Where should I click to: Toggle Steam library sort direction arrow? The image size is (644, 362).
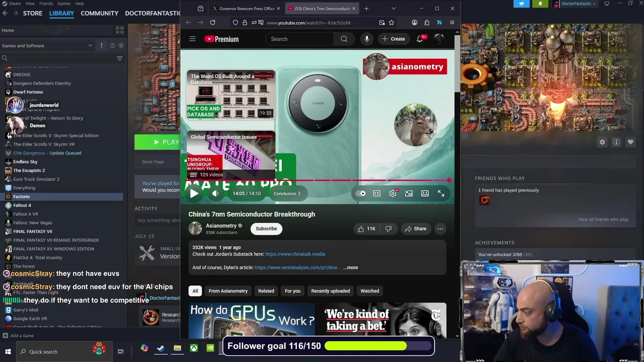tap(101, 46)
